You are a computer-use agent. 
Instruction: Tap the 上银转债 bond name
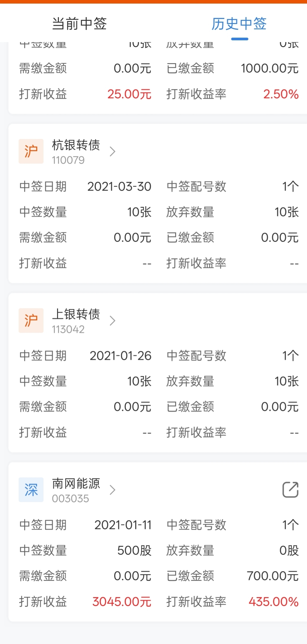tap(76, 314)
